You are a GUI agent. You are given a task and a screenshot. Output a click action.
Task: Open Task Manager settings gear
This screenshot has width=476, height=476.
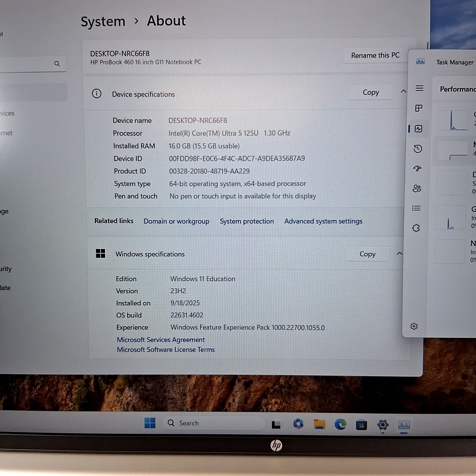pyautogui.click(x=414, y=326)
